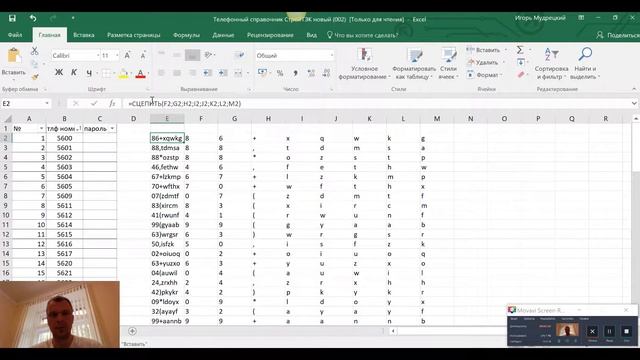Open the font size 11 dropdown
640x360 pixels.
tap(117, 55)
